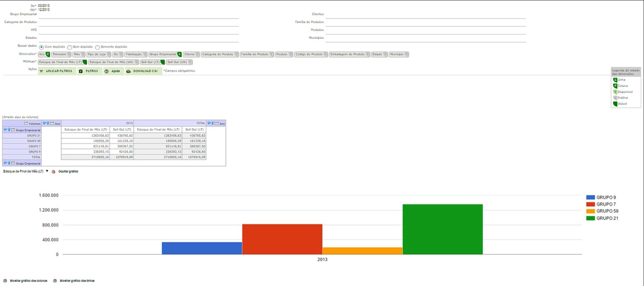The height and width of the screenshot is (286, 644).
Task: Click small icon on Estoque de Final de Mês (UN)
Action: pos(136,62)
